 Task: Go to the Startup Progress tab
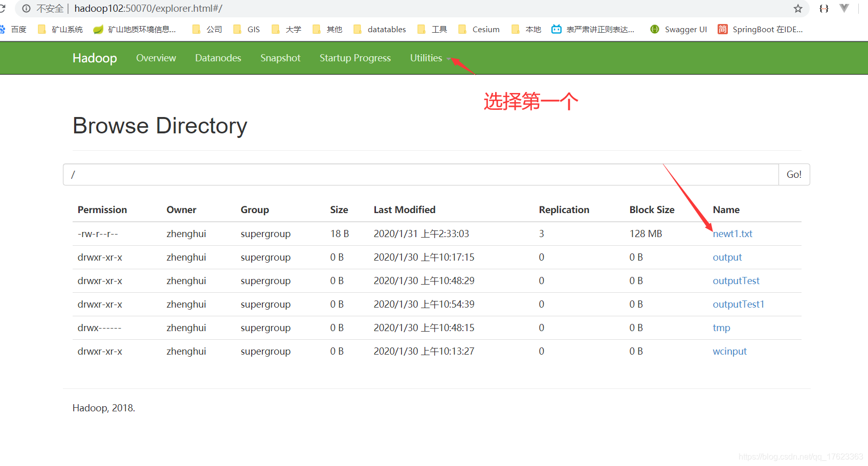pyautogui.click(x=355, y=58)
